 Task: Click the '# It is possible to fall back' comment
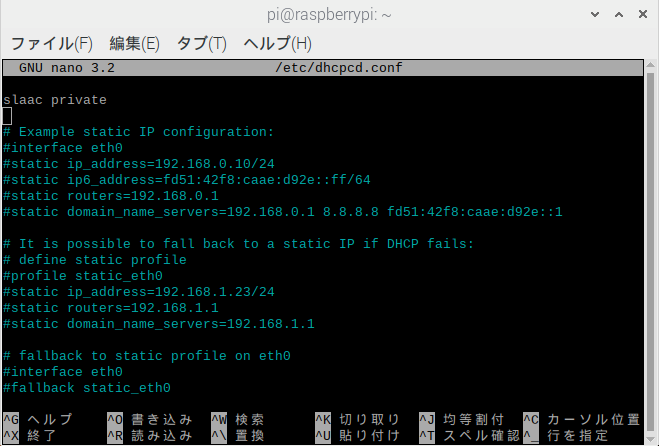[238, 244]
